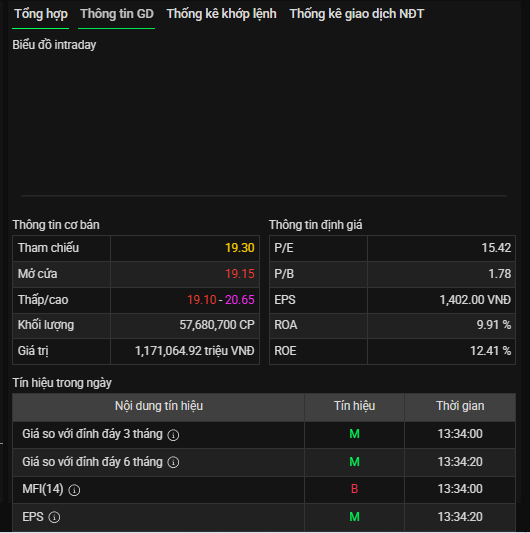
Task: Open Thống kê giao dịch NĐT tab
Action: [x=357, y=14]
